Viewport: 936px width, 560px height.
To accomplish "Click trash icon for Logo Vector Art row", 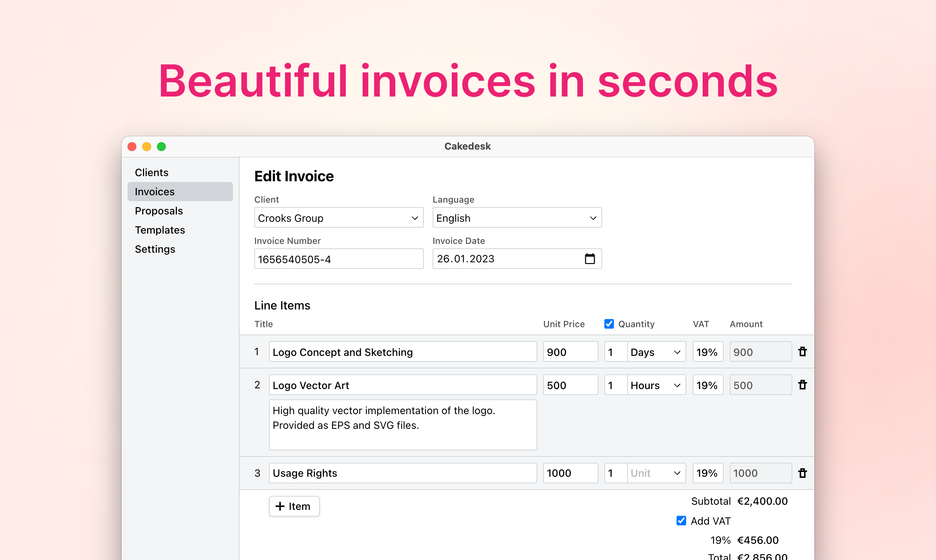I will tap(802, 385).
